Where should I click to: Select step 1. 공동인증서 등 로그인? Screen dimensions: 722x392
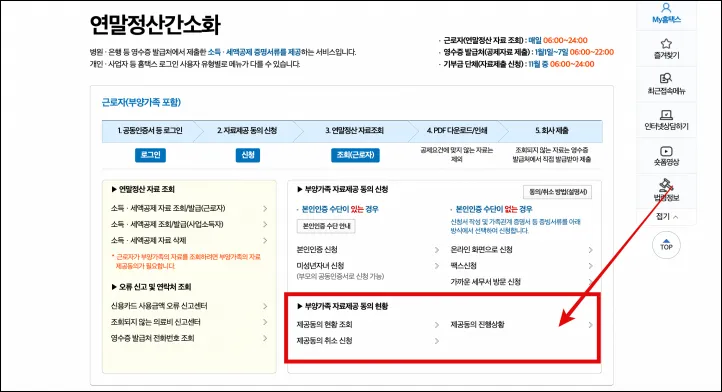click(150, 131)
